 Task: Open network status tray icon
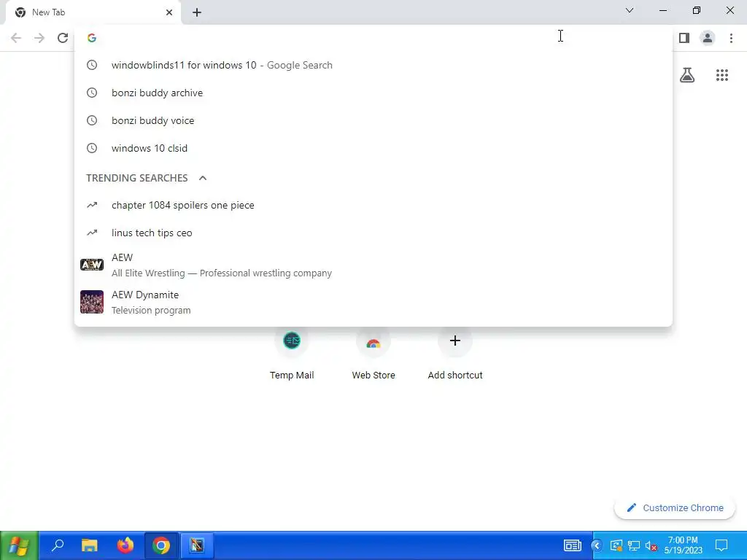(634, 545)
